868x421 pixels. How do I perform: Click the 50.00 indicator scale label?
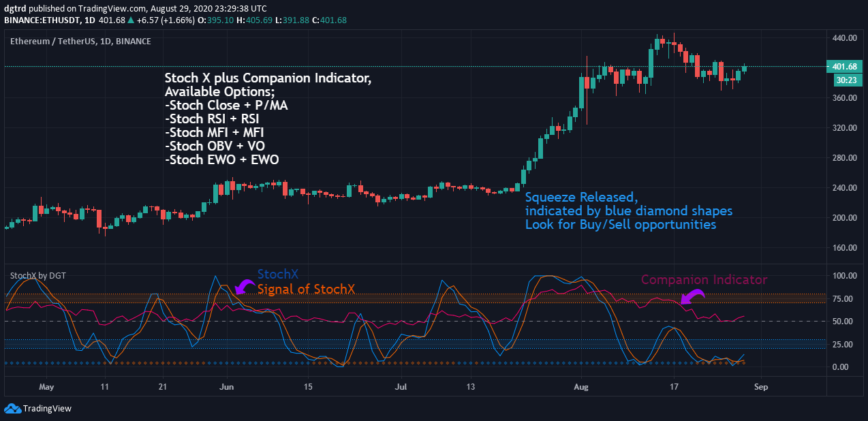(844, 322)
